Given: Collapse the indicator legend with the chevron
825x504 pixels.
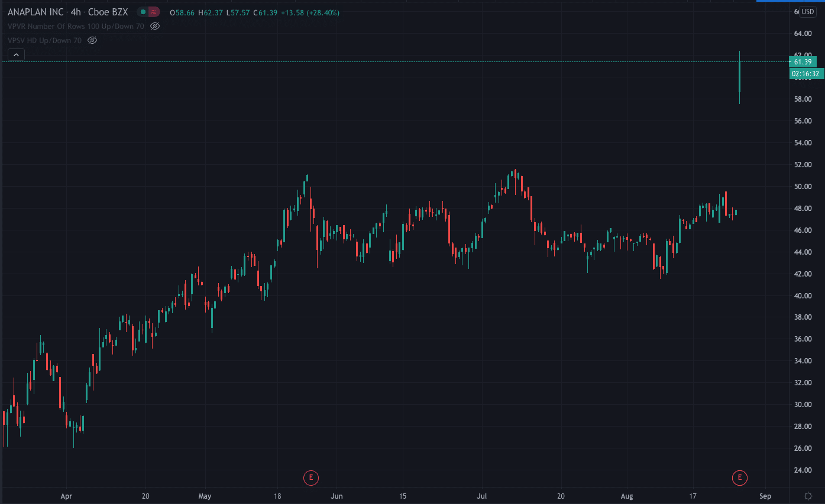Looking at the screenshot, I should coord(16,55).
